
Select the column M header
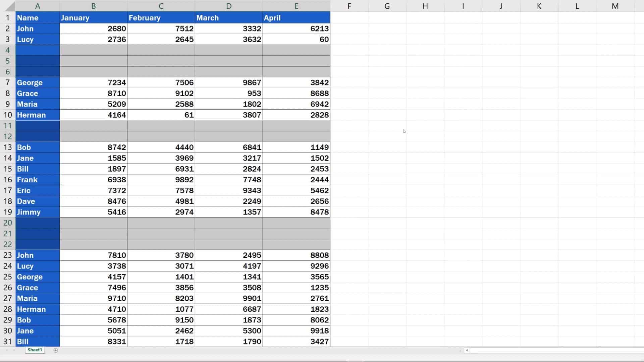615,6
